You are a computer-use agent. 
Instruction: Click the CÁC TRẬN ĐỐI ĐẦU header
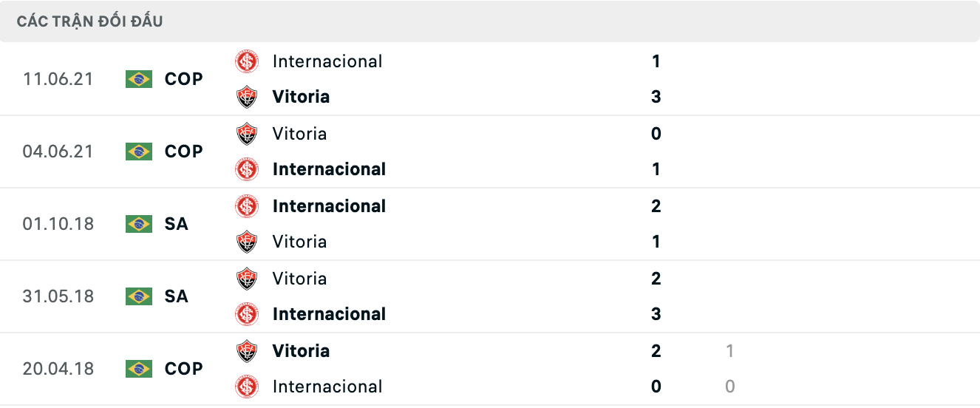tap(90, 21)
